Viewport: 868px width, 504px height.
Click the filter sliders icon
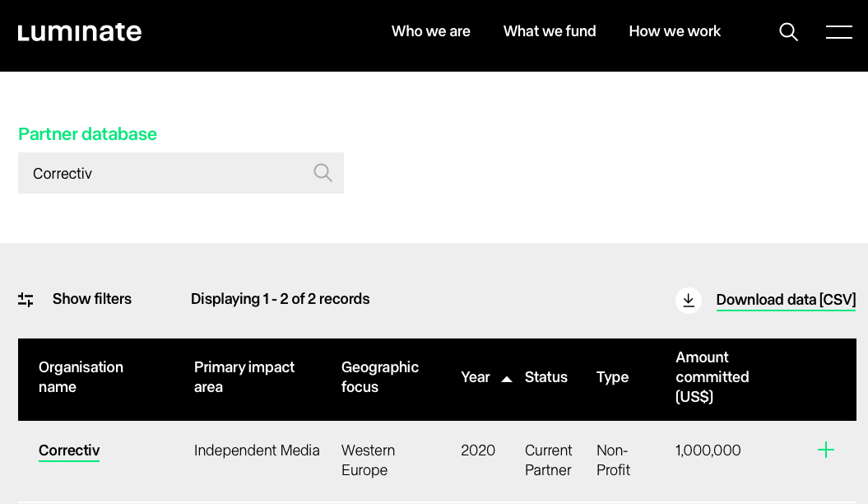(x=26, y=300)
